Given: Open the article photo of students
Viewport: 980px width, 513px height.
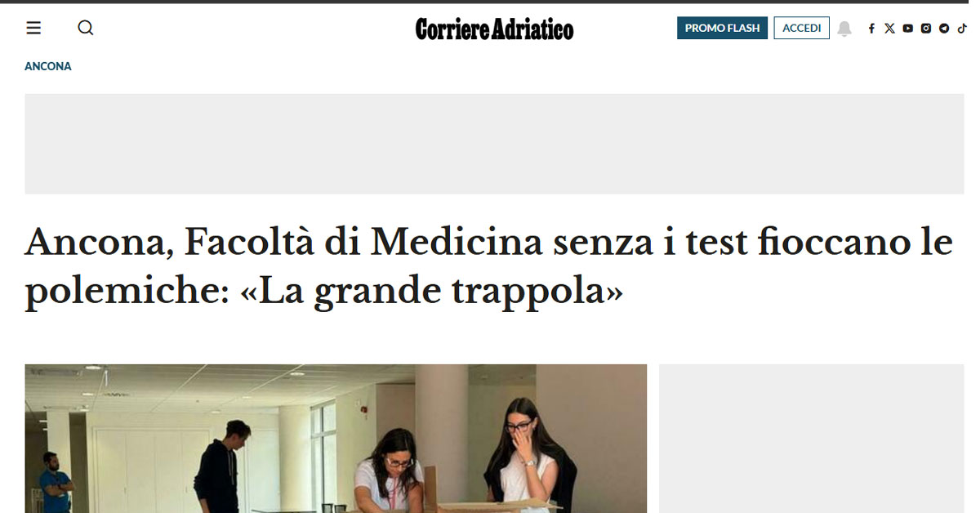Looking at the screenshot, I should [x=336, y=439].
